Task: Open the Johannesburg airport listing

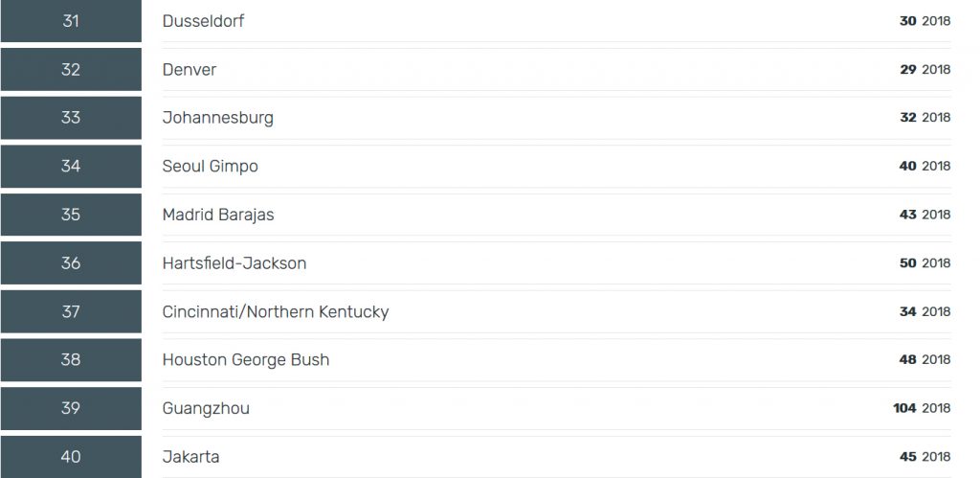Action: 217,118
